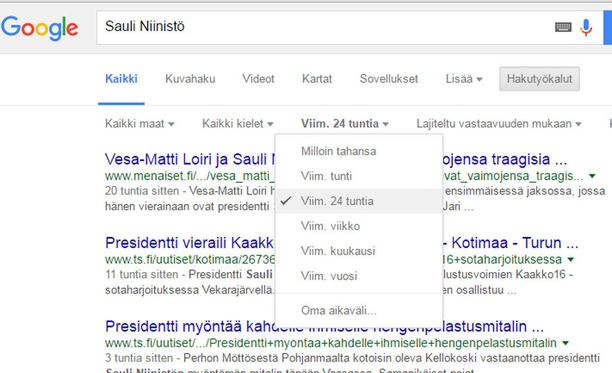Expand the Kaikki kielet dropdown
Viewport: 612px width, 373px height.
(237, 124)
